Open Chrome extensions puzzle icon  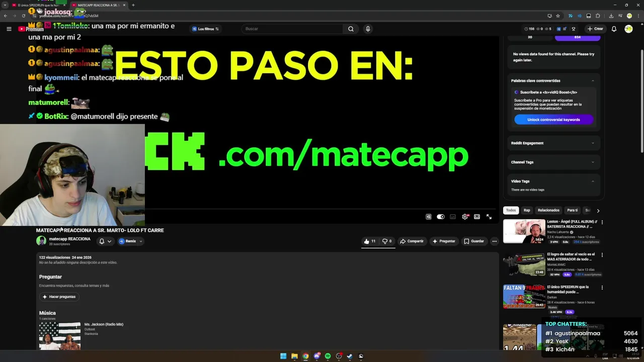[x=598, y=16]
